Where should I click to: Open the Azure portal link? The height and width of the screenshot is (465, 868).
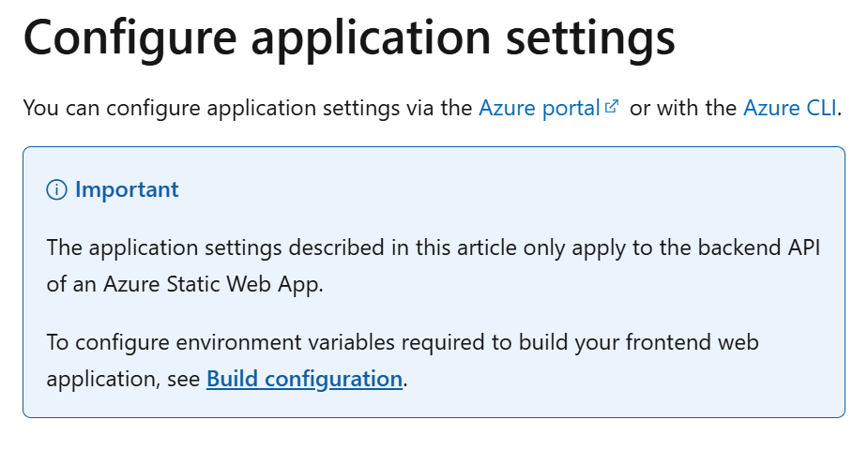540,108
